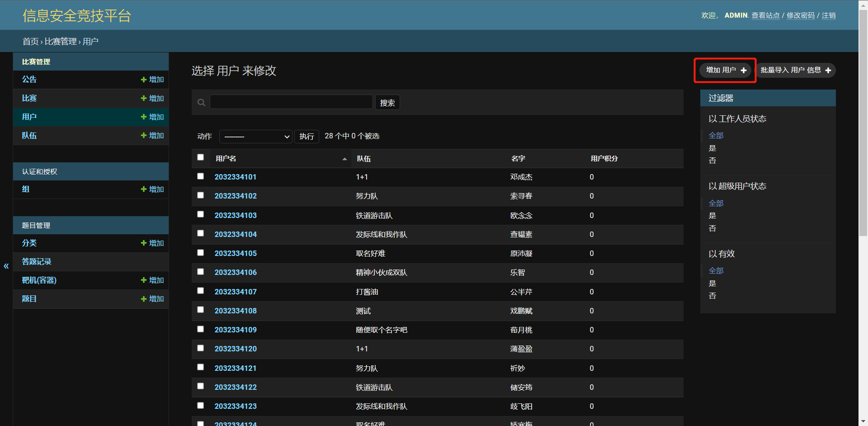Click the 认证和授权 sidebar section header
868x426 pixels.
40,171
